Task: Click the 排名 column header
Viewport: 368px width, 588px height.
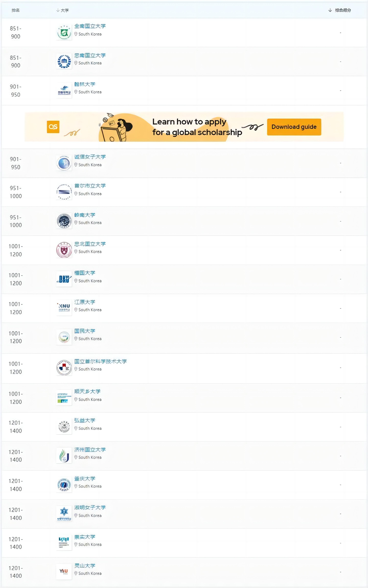Action: (x=16, y=10)
